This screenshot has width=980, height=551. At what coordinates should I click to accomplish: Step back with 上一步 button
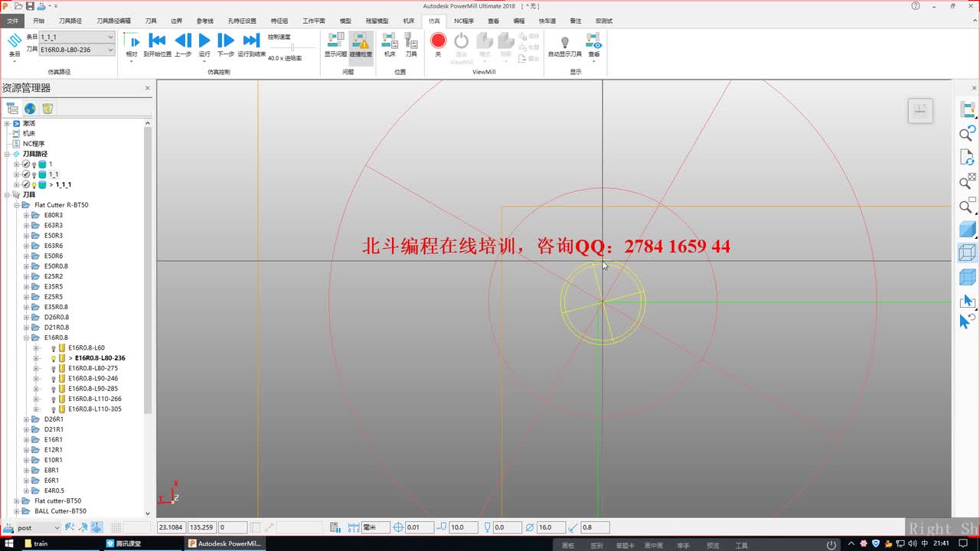183,45
